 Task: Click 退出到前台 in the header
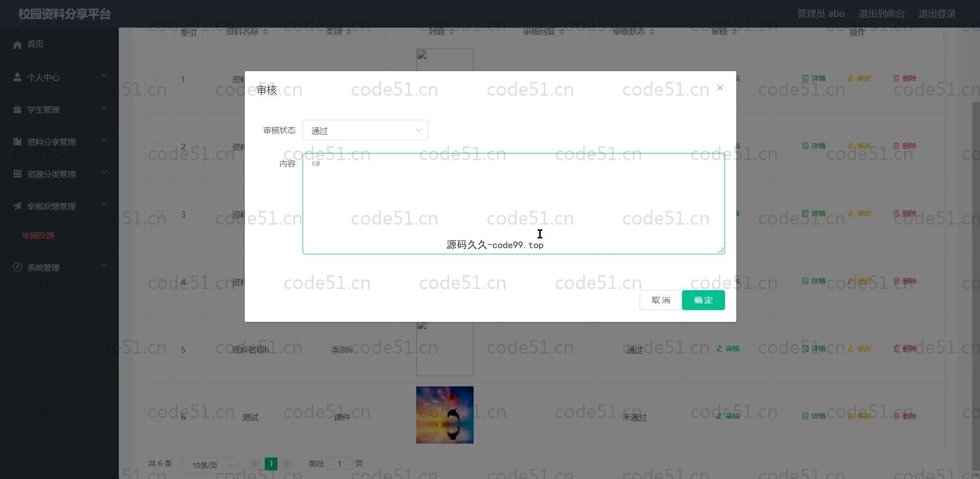[882, 14]
